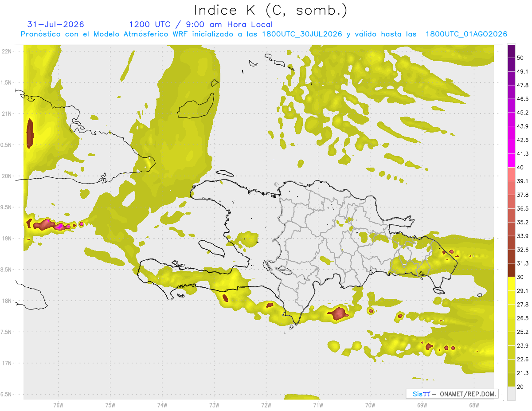Click the "26.5" color scale label
Image resolution: width=532 pixels, height=411 pixels.
(x=523, y=318)
